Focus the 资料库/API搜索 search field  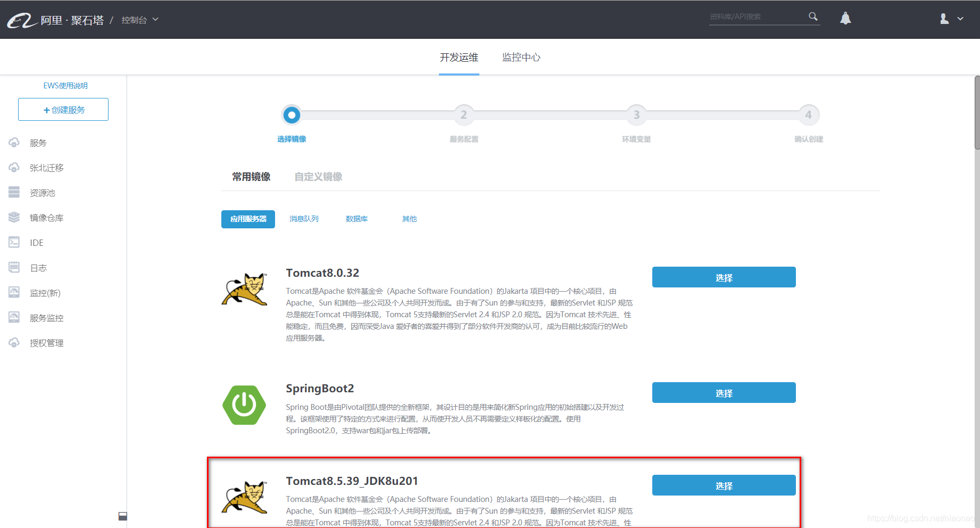pyautogui.click(x=757, y=16)
